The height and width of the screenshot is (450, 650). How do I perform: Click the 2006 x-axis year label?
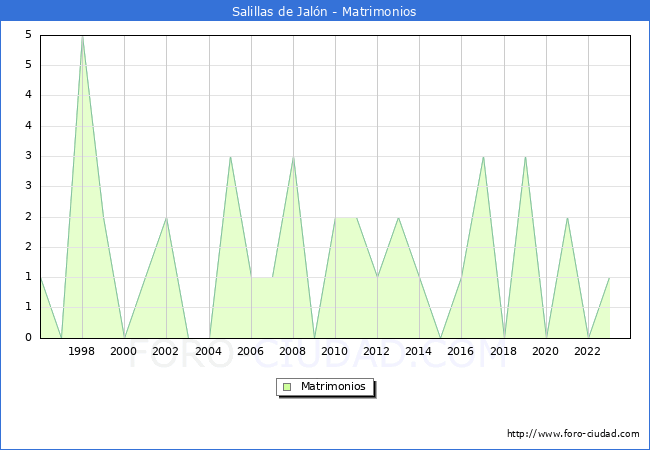click(250, 351)
